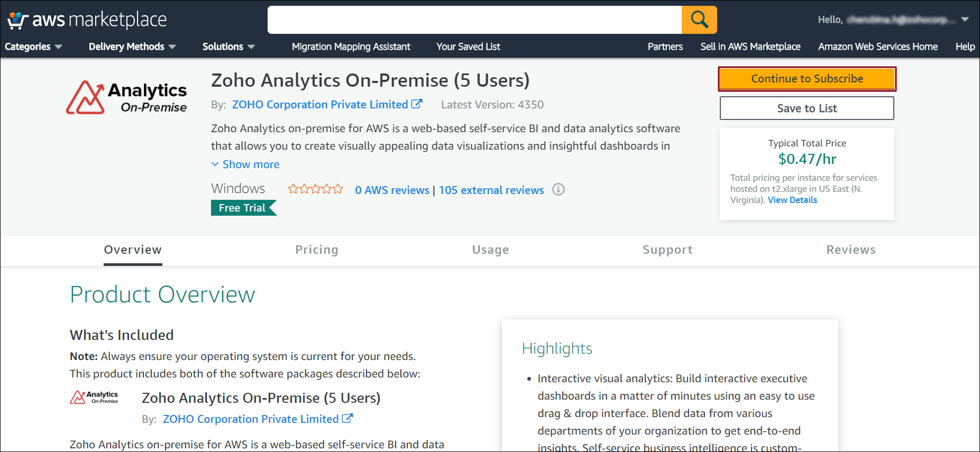The image size is (980, 452).
Task: Open the 105 external reviews link
Action: (491, 190)
